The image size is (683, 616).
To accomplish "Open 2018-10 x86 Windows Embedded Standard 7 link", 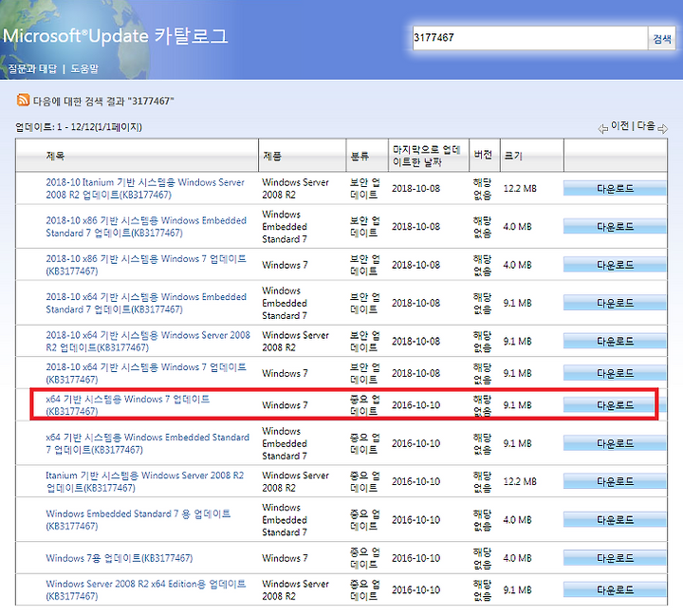I will pyautogui.click(x=146, y=227).
